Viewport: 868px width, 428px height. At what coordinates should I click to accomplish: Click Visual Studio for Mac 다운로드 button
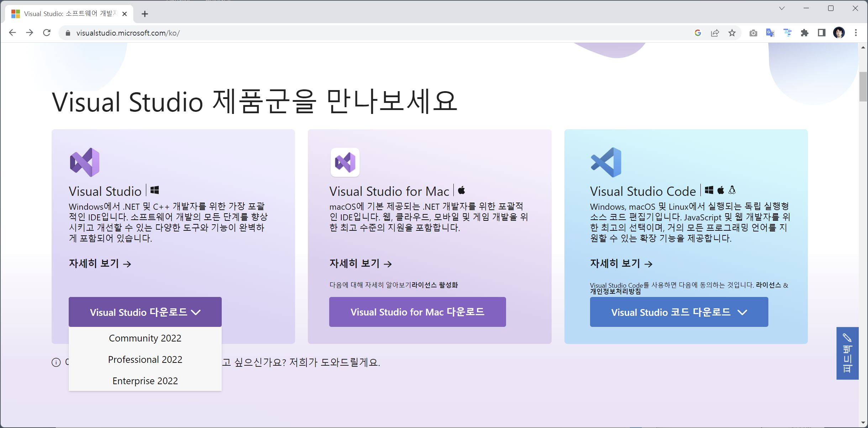click(417, 312)
